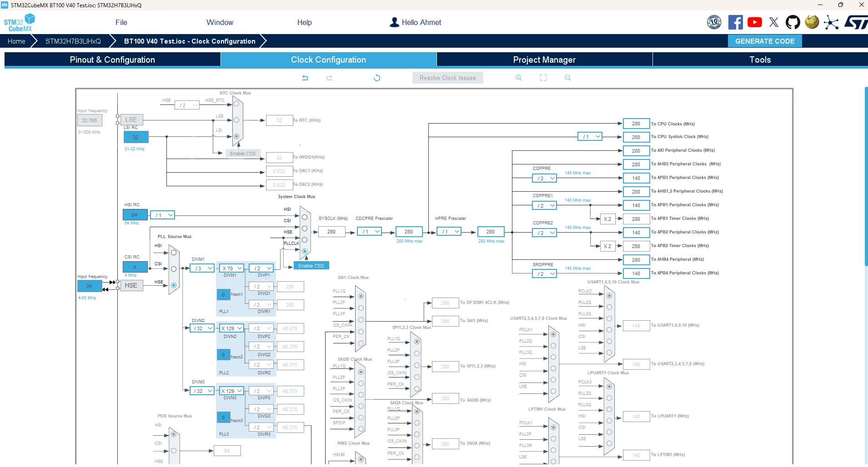Open the HSE RTC divider /2 dropdown
The height and width of the screenshot is (467, 868).
pyautogui.click(x=187, y=105)
